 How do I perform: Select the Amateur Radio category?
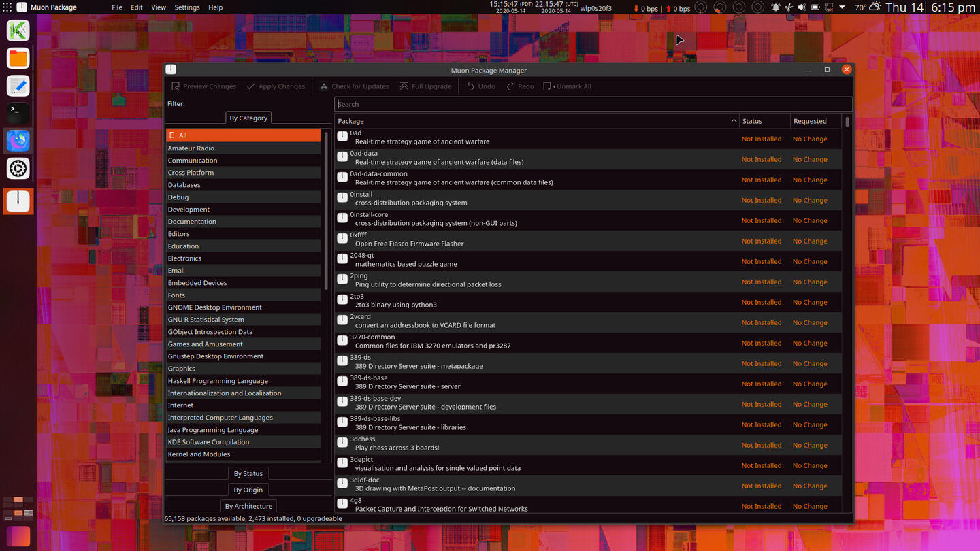tap(243, 148)
